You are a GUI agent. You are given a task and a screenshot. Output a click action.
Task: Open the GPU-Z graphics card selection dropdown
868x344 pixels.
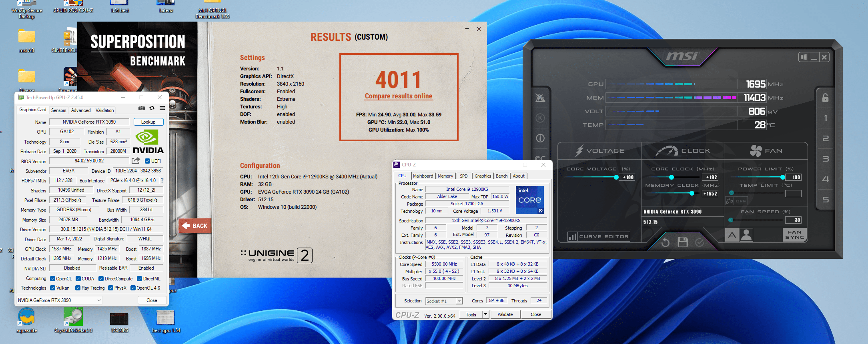pos(60,300)
